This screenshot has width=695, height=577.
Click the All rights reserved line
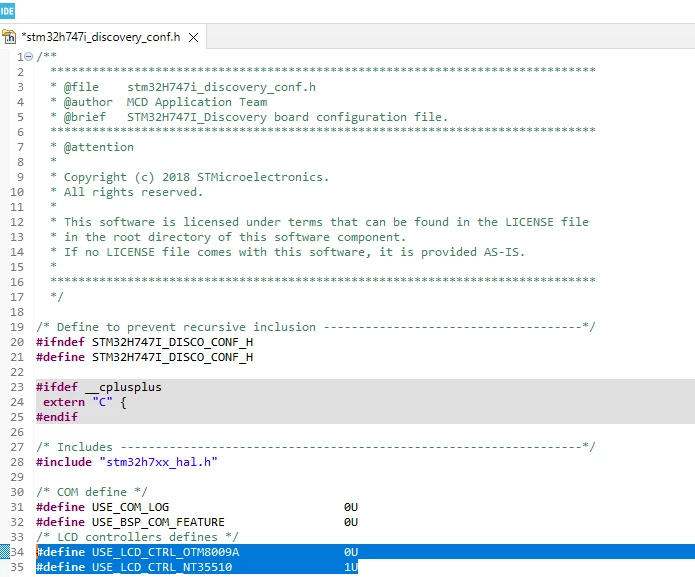tap(126, 192)
